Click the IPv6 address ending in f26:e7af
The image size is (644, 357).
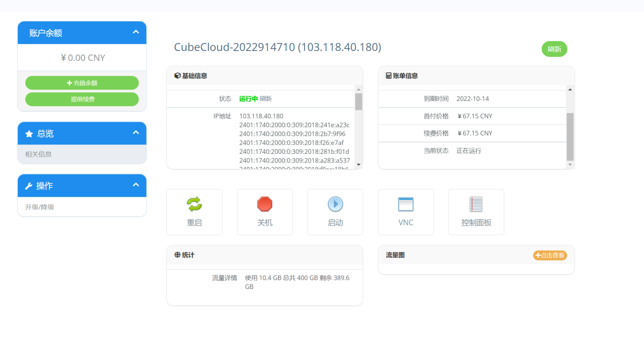coord(291,143)
